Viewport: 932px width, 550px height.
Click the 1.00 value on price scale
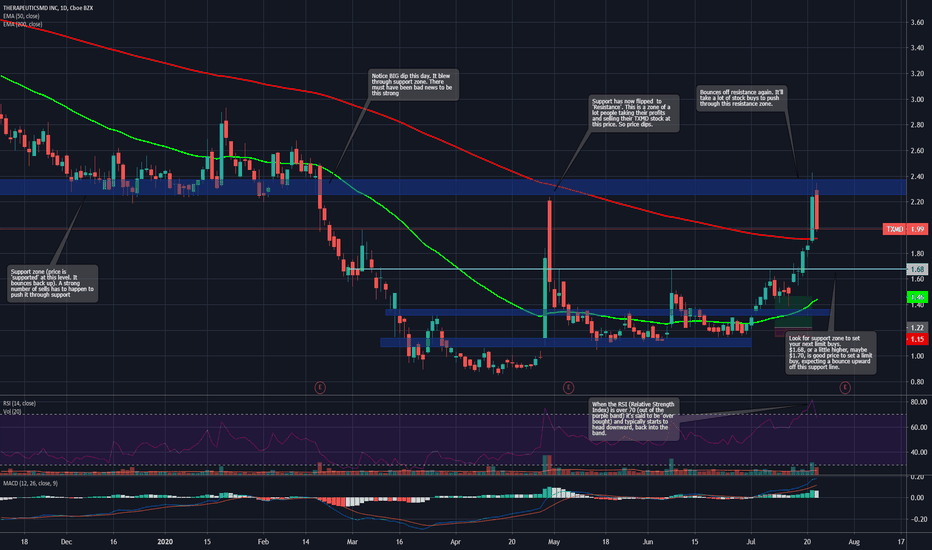pos(917,356)
